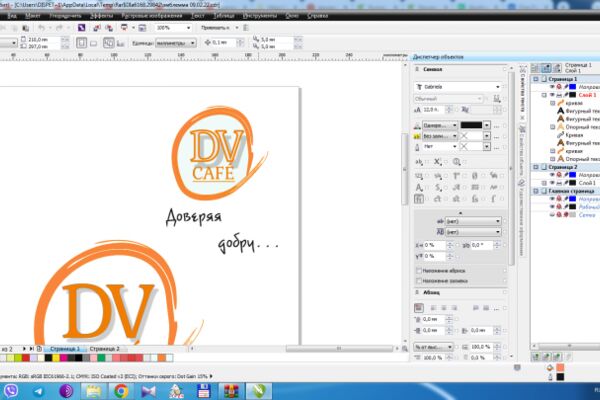This screenshot has width=600, height=400.
Task: Open WinRAR from the taskbar
Action: (x=231, y=391)
